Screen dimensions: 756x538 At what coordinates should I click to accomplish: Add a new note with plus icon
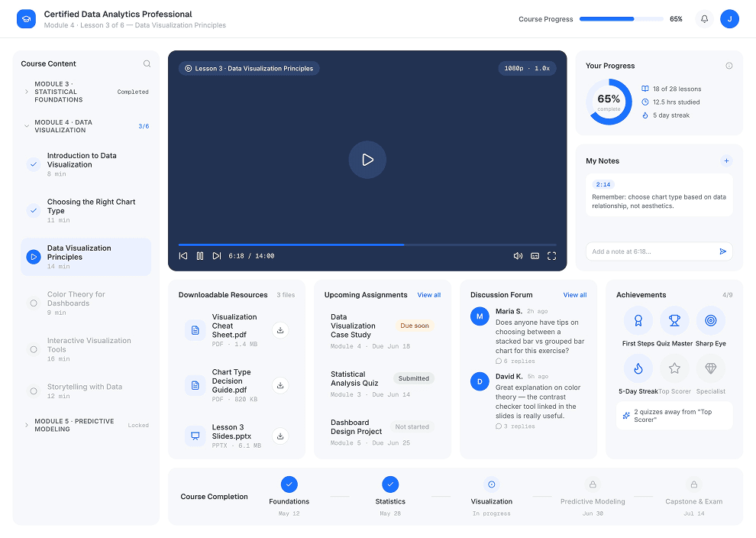pos(726,160)
